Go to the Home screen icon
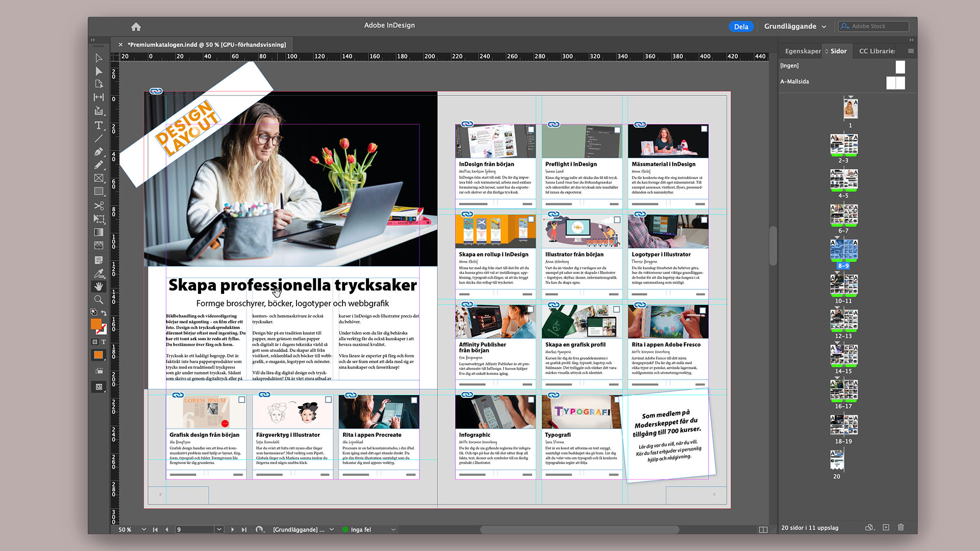 tap(136, 27)
